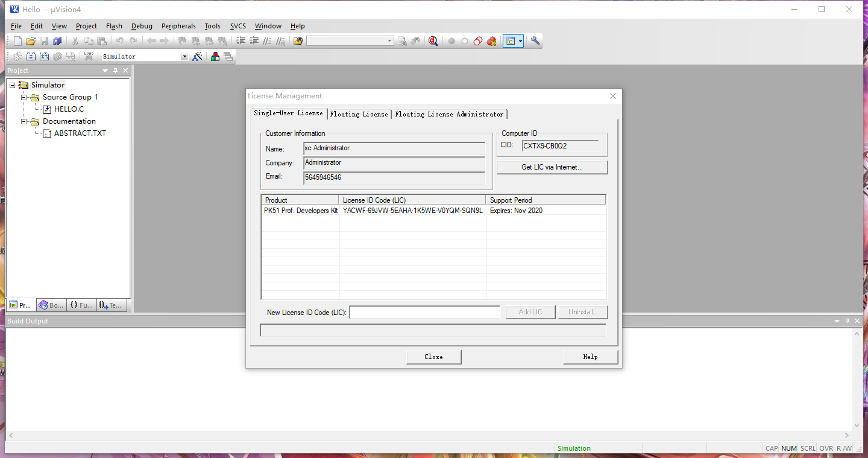Collapse the Simulator tree node
Viewport: 868px width, 458px height.
(x=12, y=85)
